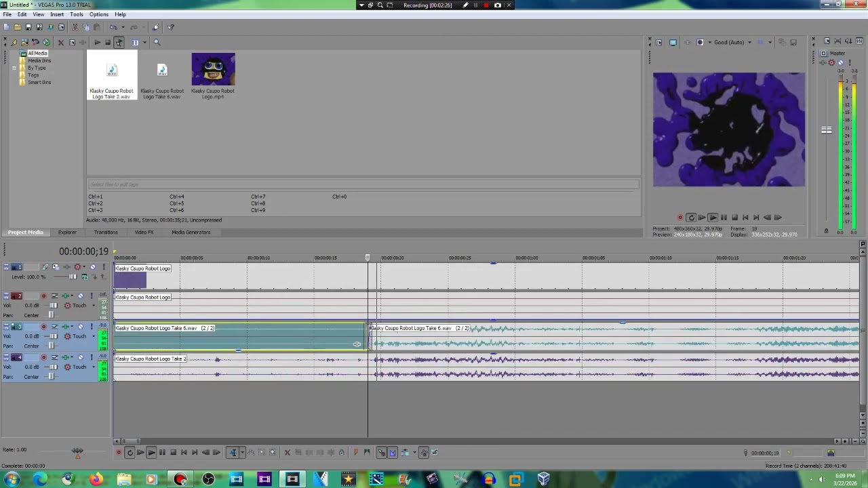Remove selected media with the red X
Screen dimensions: 868x488
[x=60, y=42]
